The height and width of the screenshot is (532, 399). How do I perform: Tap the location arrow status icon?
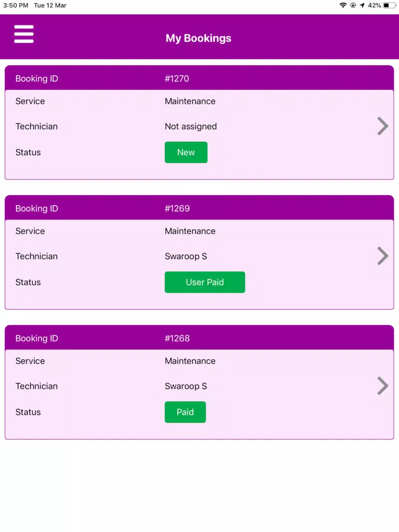[x=362, y=6]
